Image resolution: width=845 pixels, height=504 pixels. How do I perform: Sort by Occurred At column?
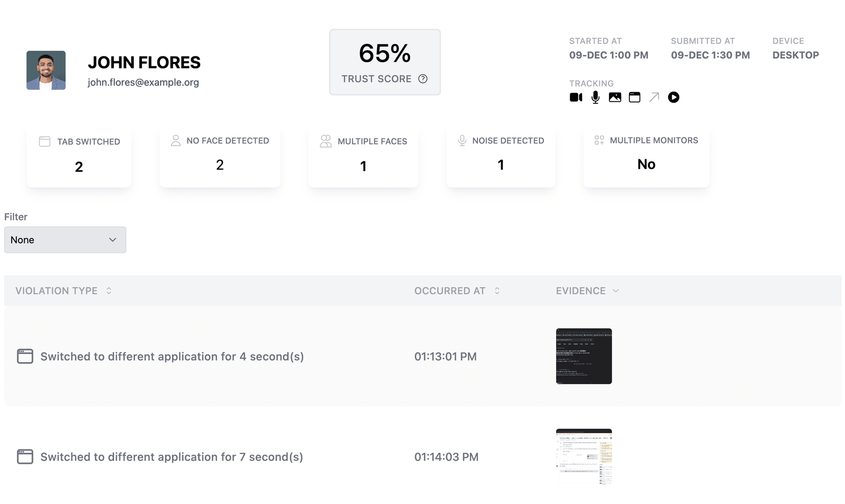tap(497, 291)
